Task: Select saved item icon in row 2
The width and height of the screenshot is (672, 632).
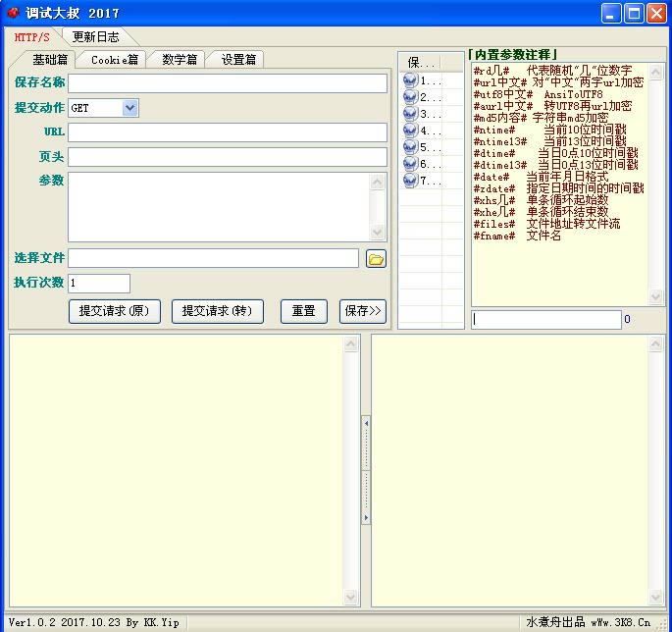Action: tap(410, 97)
